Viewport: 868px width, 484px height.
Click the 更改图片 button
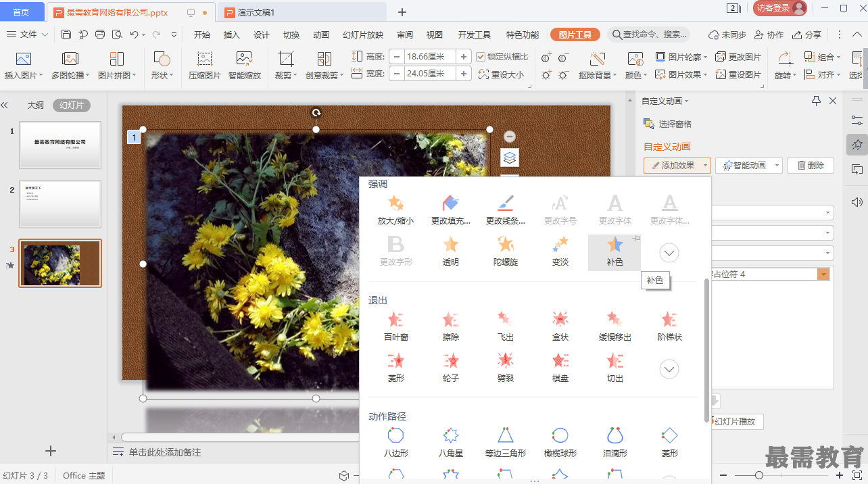click(x=738, y=57)
